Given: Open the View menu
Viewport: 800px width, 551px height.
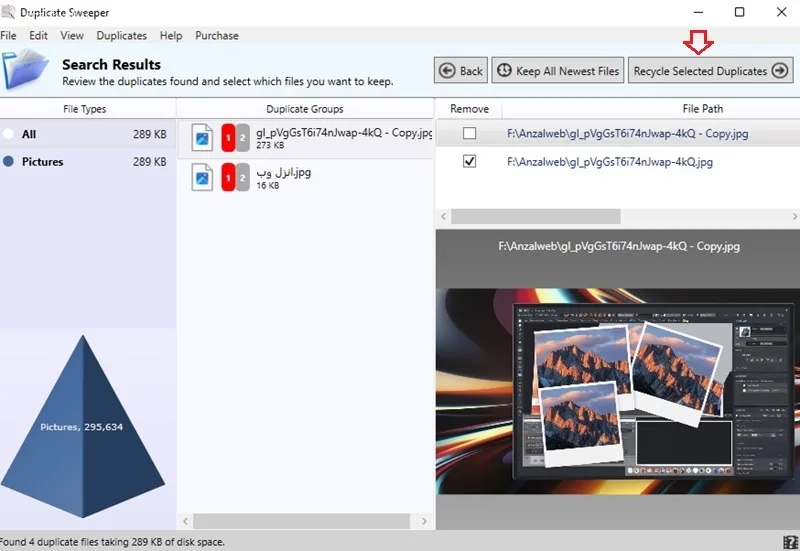Looking at the screenshot, I should [72, 36].
